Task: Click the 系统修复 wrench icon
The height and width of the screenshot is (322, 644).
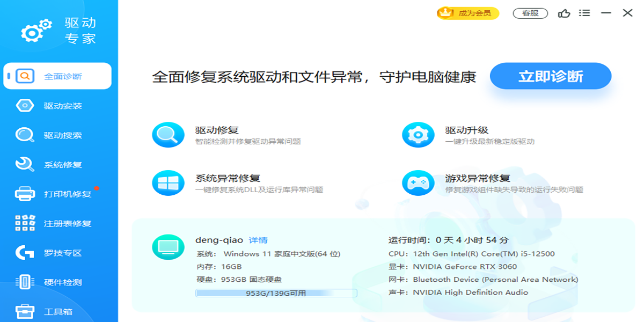Action: [x=25, y=164]
